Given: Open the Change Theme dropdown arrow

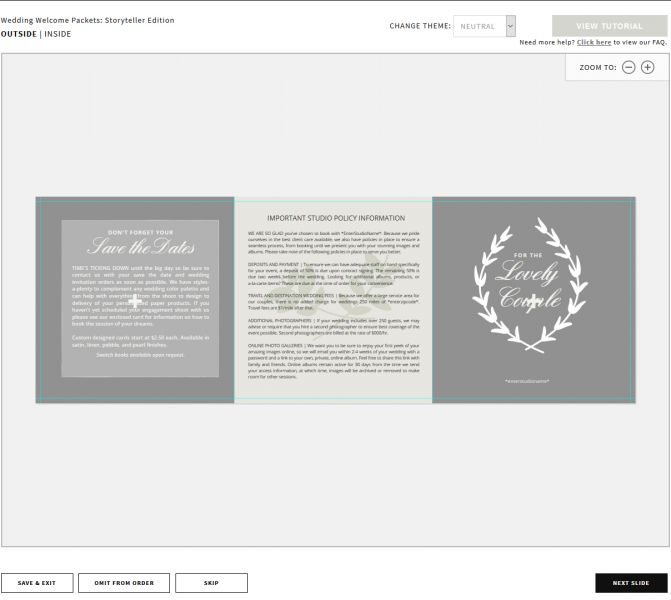Looking at the screenshot, I should click(510, 26).
